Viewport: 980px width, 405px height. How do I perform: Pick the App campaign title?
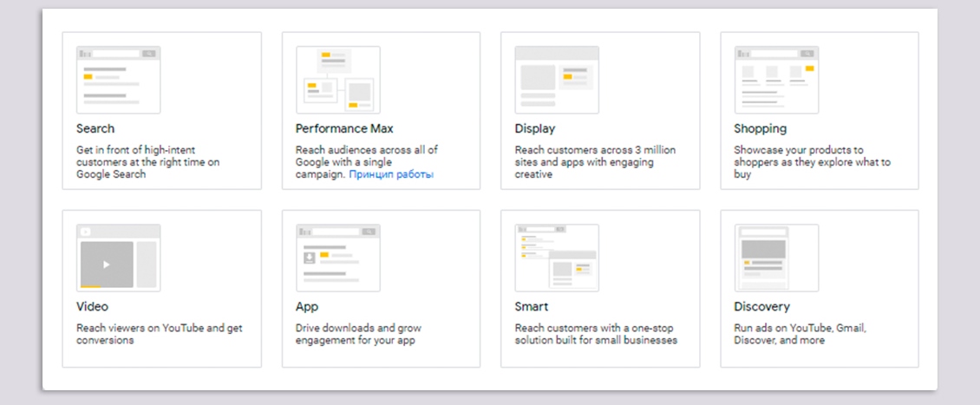click(307, 306)
